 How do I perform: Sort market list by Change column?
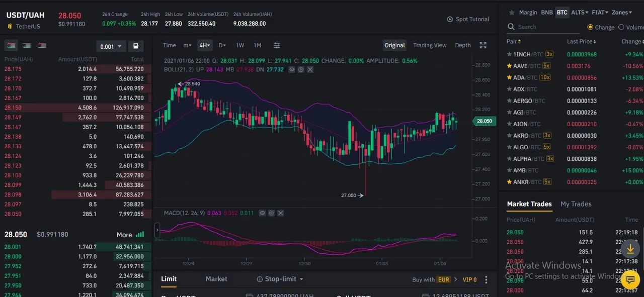pos(632,42)
